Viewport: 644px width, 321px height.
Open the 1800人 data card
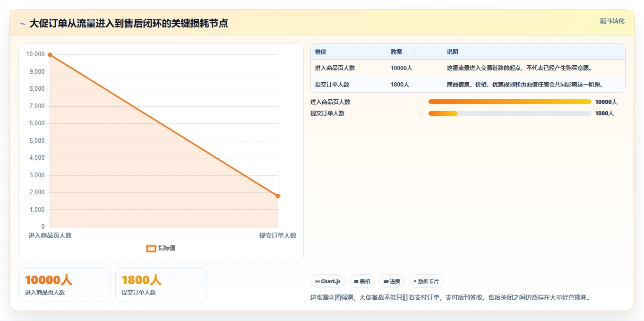(x=161, y=285)
